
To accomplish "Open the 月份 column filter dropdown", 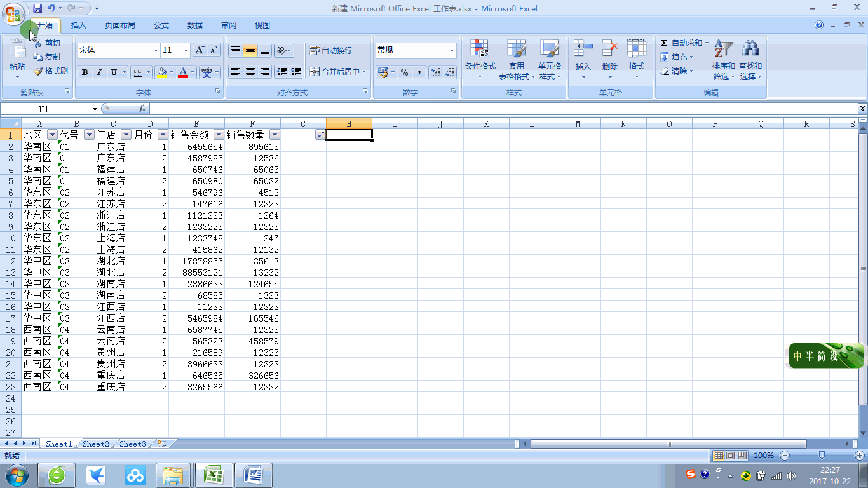I will pyautogui.click(x=163, y=135).
